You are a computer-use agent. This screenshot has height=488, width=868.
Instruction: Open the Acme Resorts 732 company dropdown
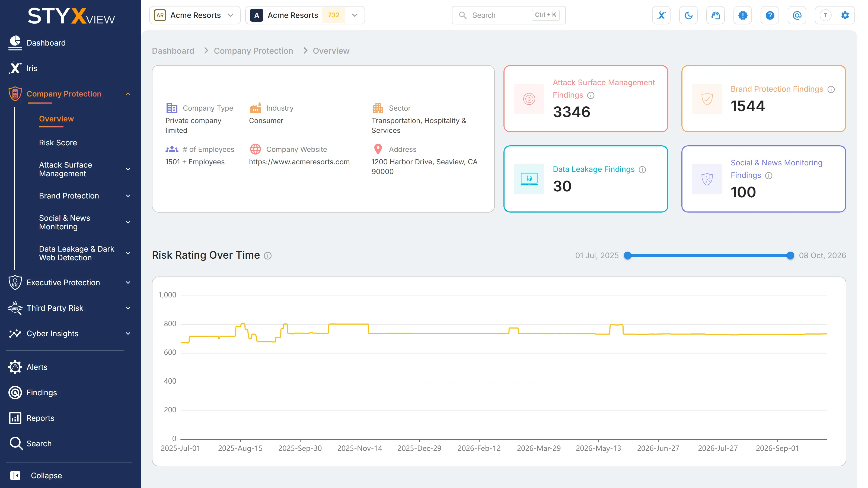[x=305, y=15]
